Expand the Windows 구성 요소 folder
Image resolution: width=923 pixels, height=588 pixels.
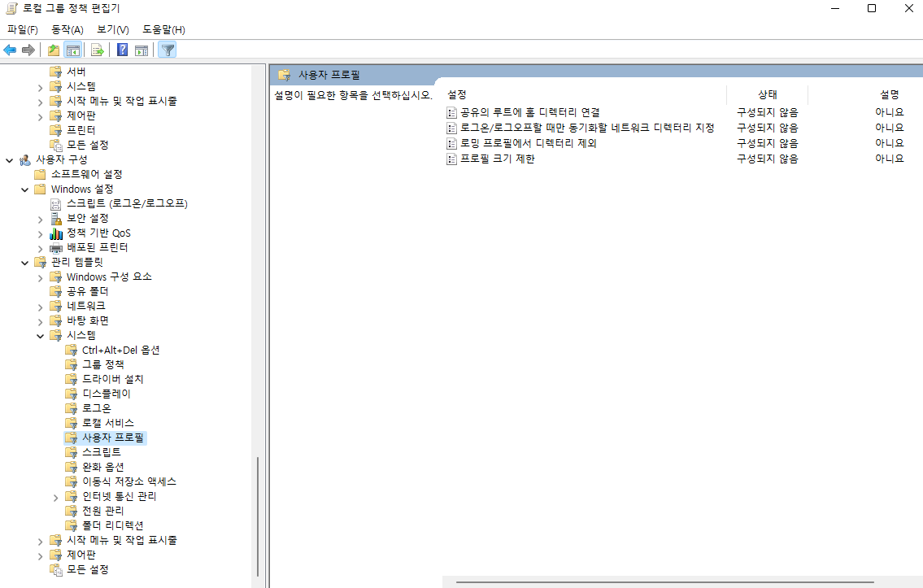pyautogui.click(x=41, y=277)
